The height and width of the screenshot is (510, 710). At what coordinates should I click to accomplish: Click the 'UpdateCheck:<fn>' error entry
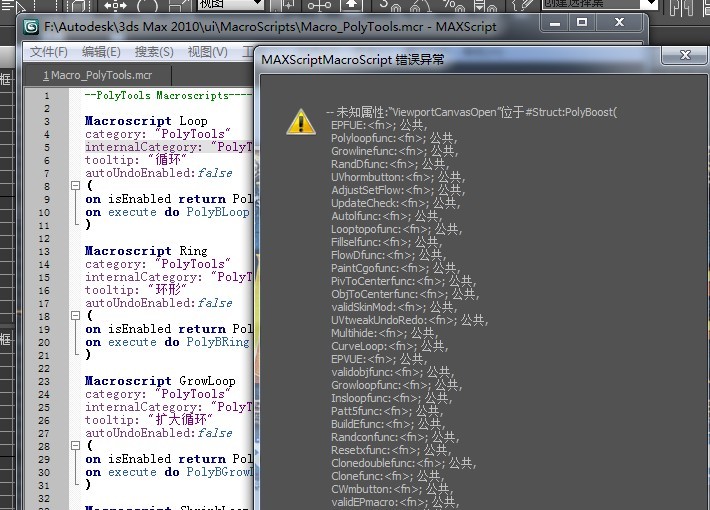395,203
